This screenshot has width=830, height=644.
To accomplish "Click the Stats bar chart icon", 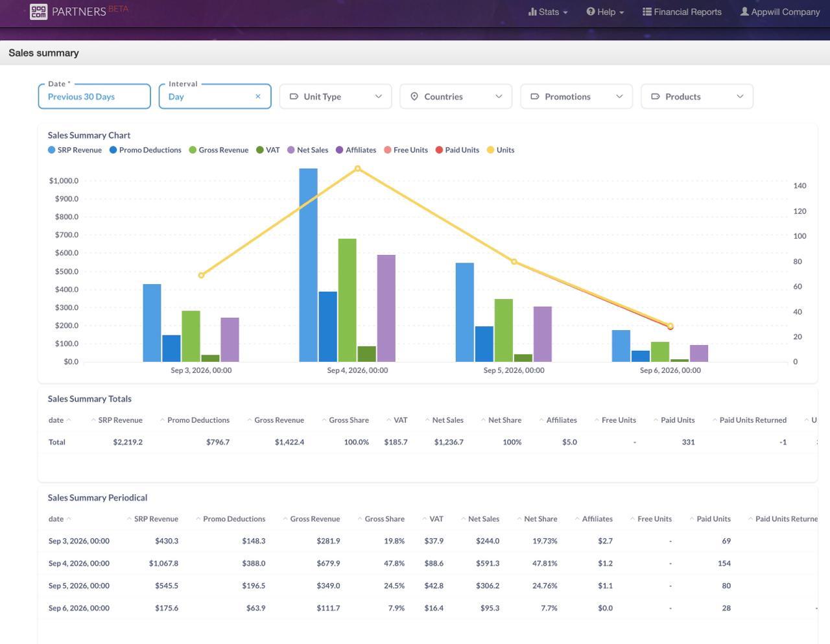I will tap(532, 12).
